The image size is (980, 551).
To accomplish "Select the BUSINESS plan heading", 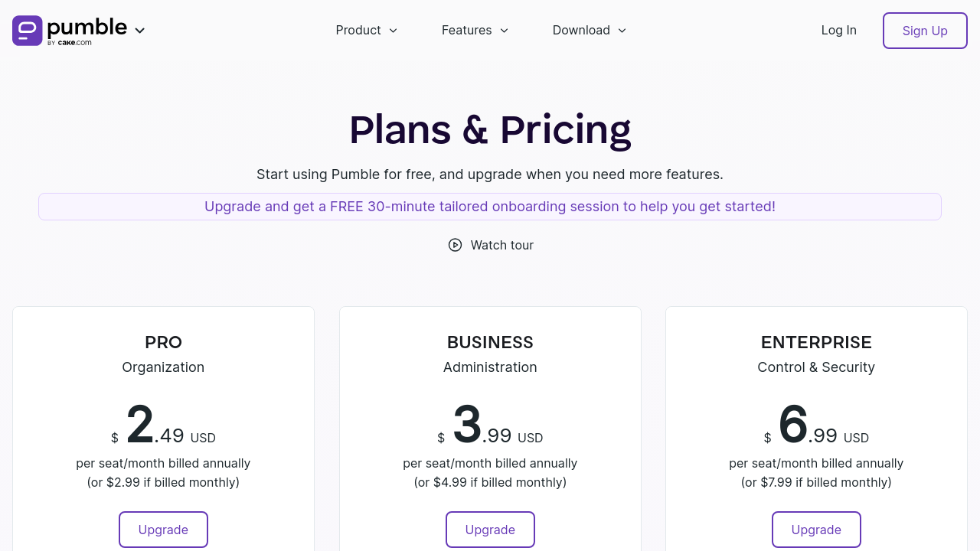I will 490,342.
